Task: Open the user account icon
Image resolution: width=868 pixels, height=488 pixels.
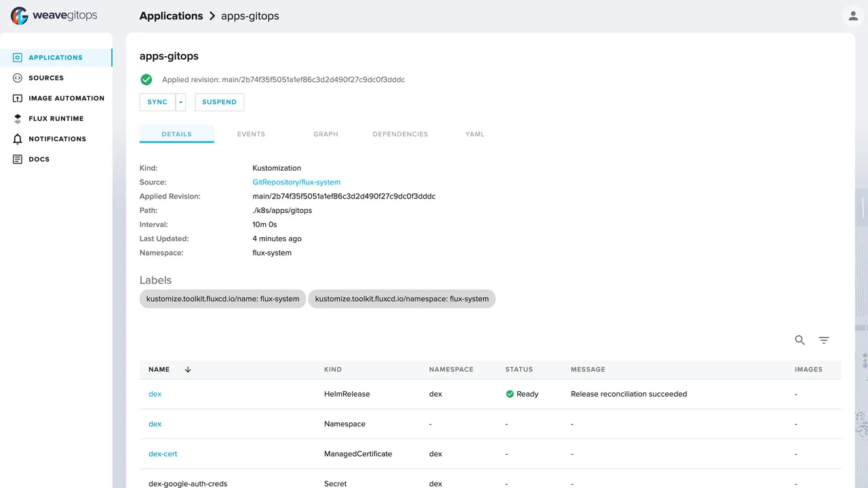Action: point(853,16)
